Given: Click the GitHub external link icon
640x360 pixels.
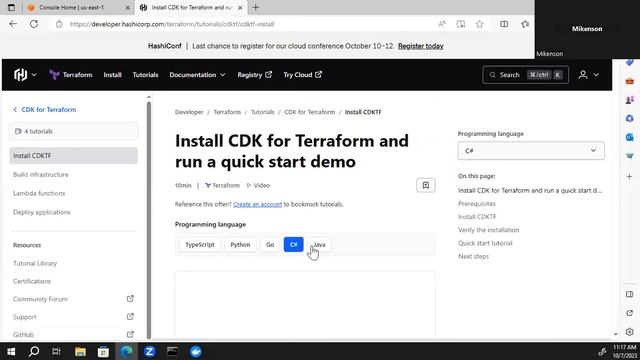Looking at the screenshot, I should 130,334.
